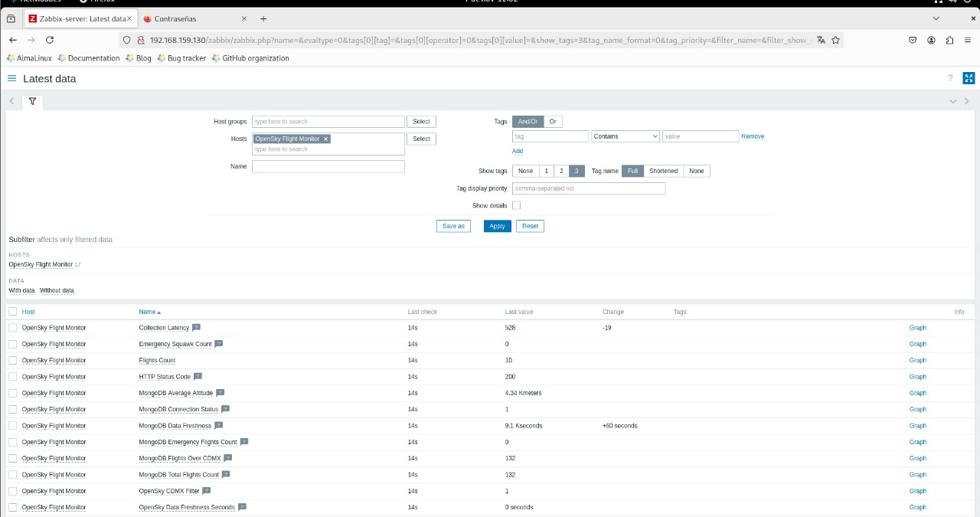
Task: Reload the page in Firefox
Action: [50, 40]
